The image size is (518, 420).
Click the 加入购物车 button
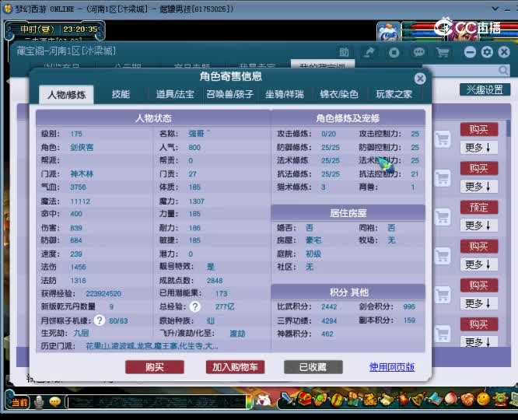[235, 367]
